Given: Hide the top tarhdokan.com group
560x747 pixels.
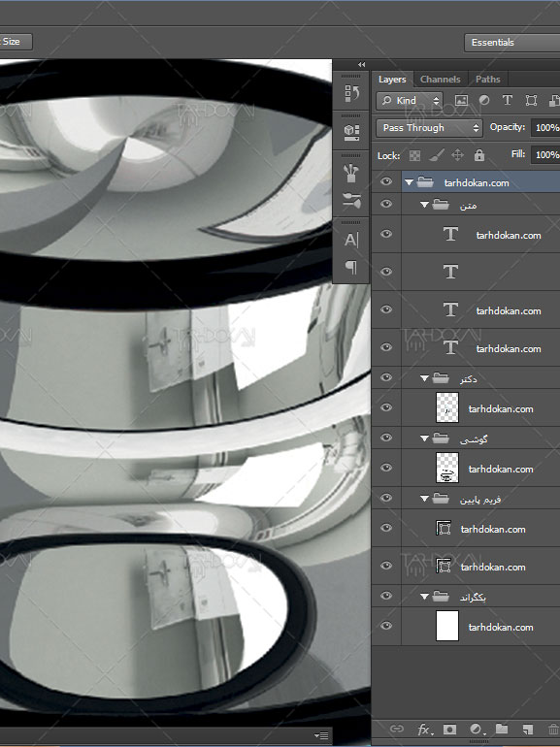Looking at the screenshot, I should (x=386, y=181).
